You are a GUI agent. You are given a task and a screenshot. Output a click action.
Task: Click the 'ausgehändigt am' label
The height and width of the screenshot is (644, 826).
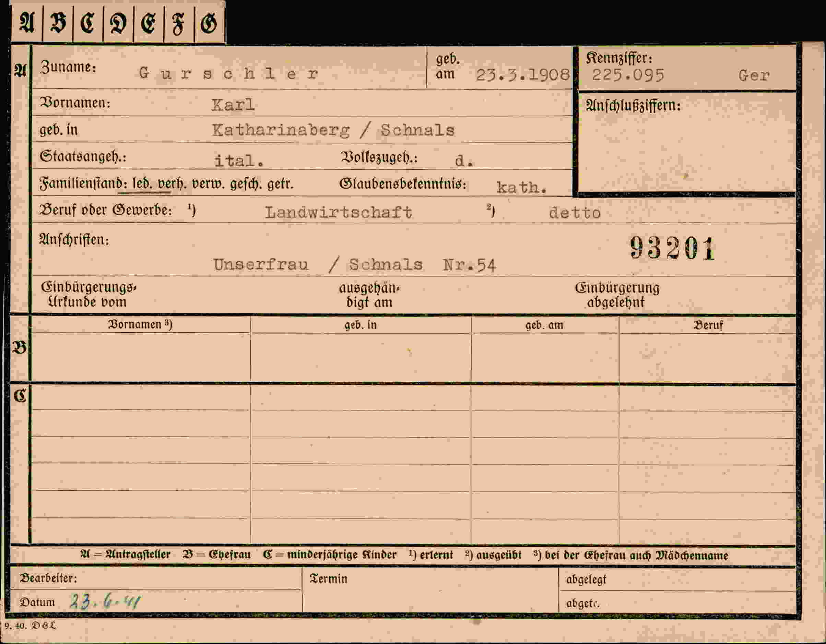(369, 295)
